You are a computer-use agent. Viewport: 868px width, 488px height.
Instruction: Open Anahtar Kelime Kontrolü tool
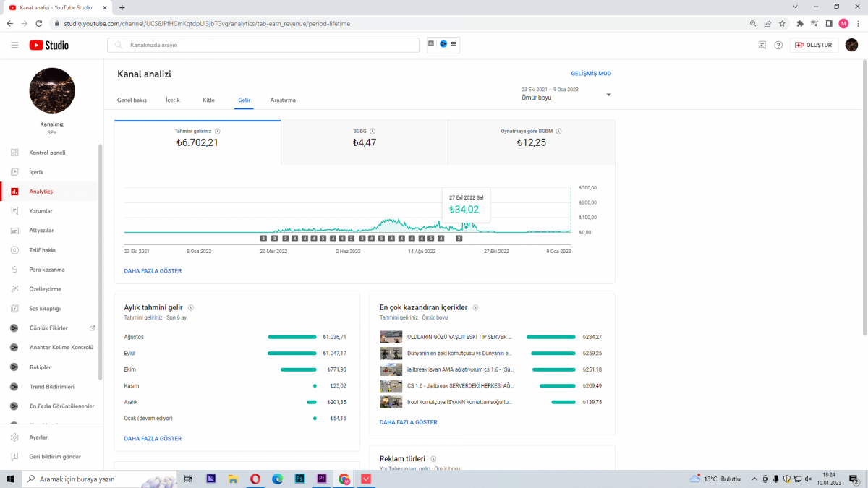61,348
